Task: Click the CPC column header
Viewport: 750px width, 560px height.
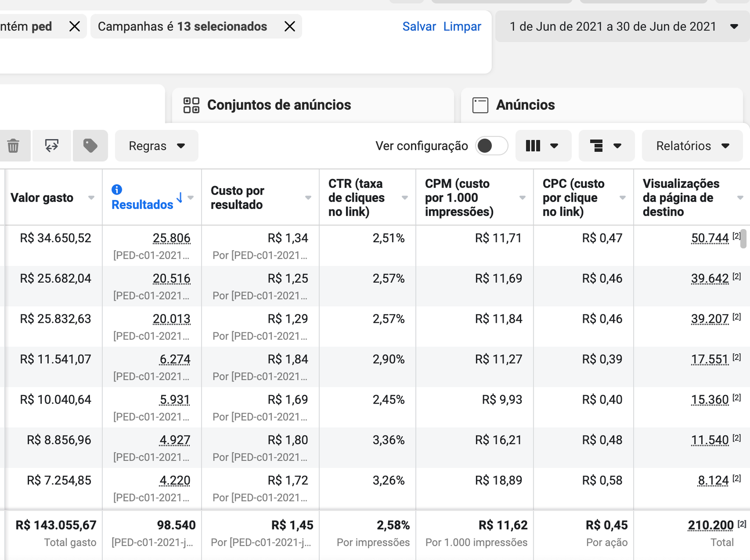Action: pyautogui.click(x=573, y=198)
